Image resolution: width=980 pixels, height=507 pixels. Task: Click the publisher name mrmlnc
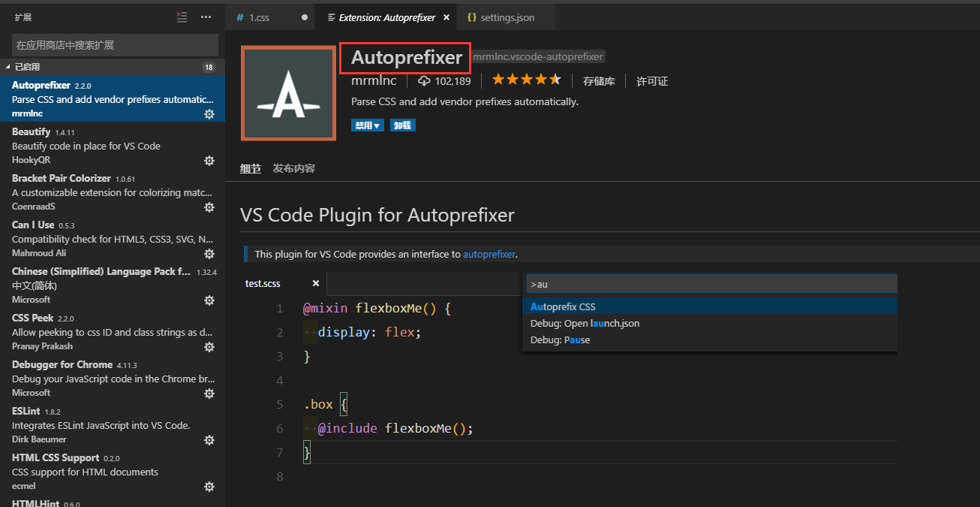[x=374, y=80]
